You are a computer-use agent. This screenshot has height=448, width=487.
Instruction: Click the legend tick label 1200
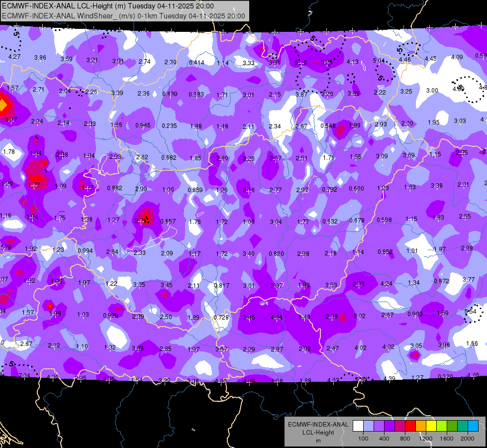425,439
